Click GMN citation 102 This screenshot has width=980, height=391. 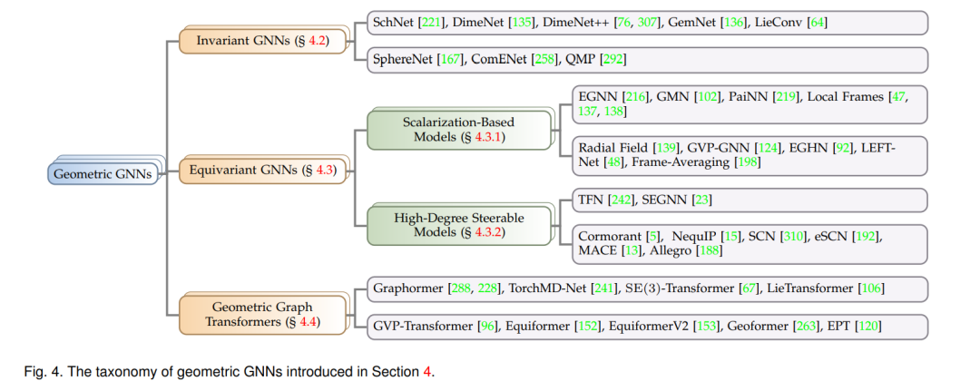pos(708,97)
